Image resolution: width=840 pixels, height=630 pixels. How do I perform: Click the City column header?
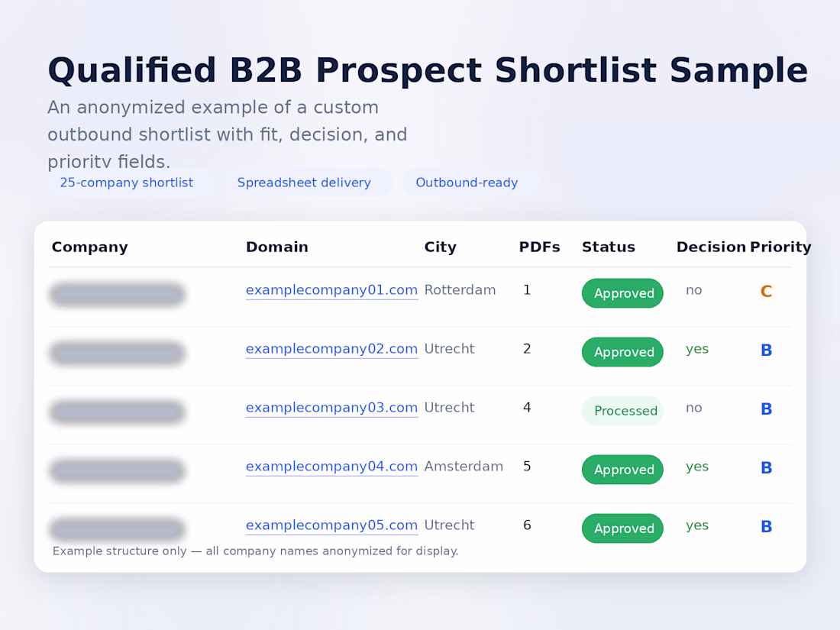(x=440, y=247)
